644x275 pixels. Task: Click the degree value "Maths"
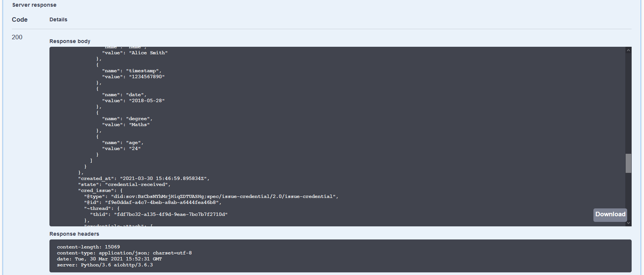pyautogui.click(x=139, y=125)
